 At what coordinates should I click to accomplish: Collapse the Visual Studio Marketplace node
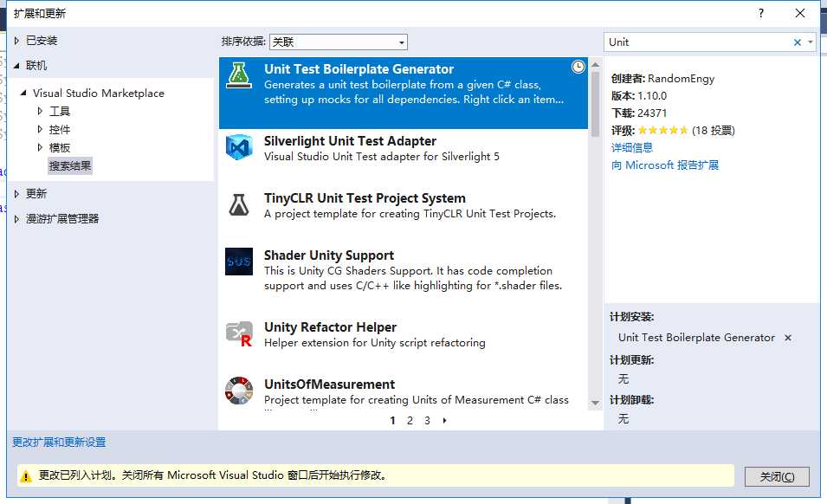23,93
